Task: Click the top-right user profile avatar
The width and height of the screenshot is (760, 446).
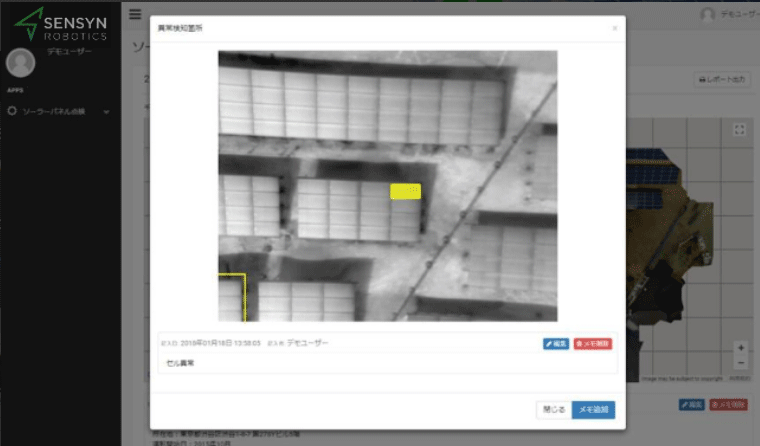Action: pos(708,15)
